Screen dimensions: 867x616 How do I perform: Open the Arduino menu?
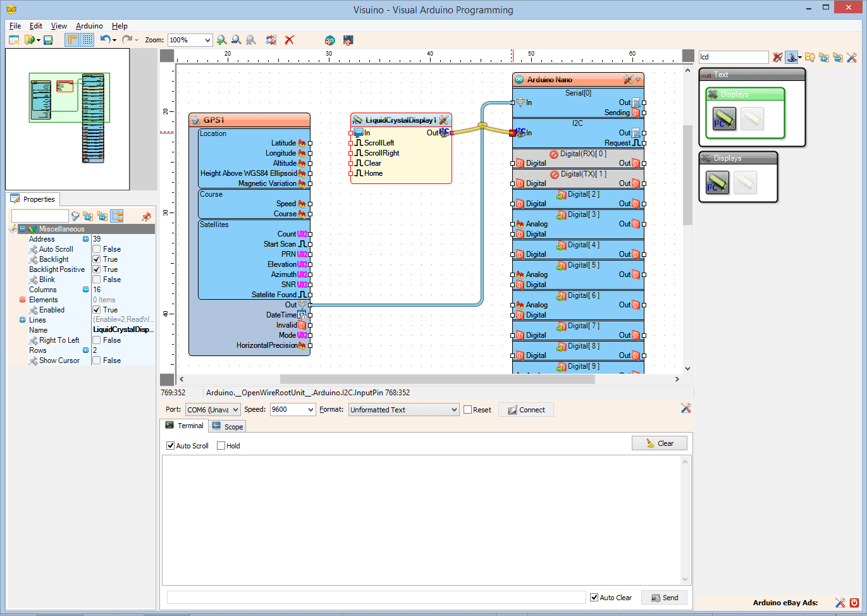(89, 26)
